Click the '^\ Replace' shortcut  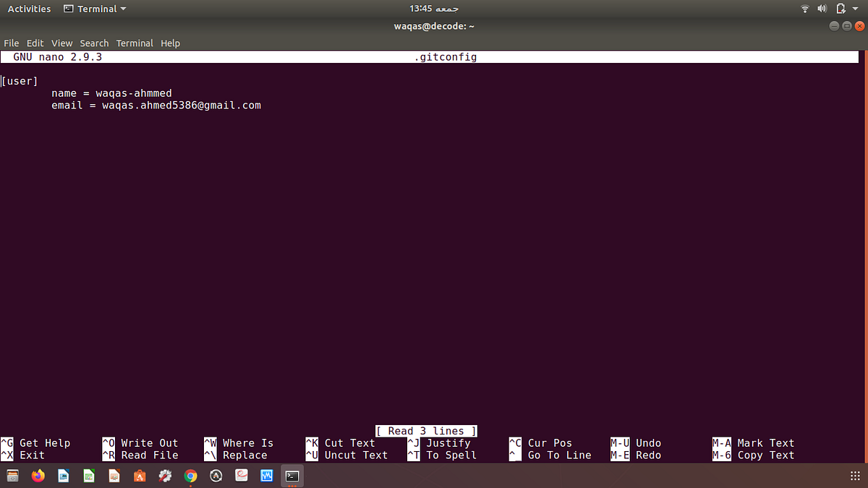(236, 455)
